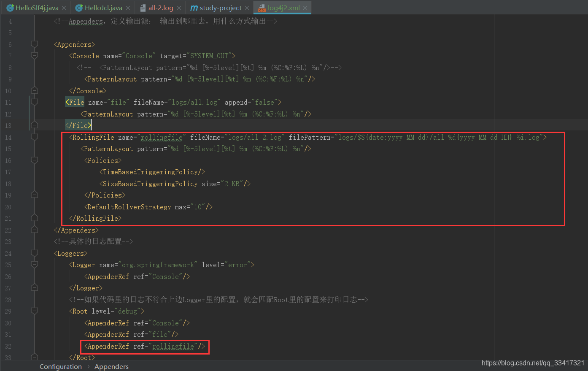The image size is (588, 371).
Task: Click the all-2.log text file icon
Action: coord(143,8)
